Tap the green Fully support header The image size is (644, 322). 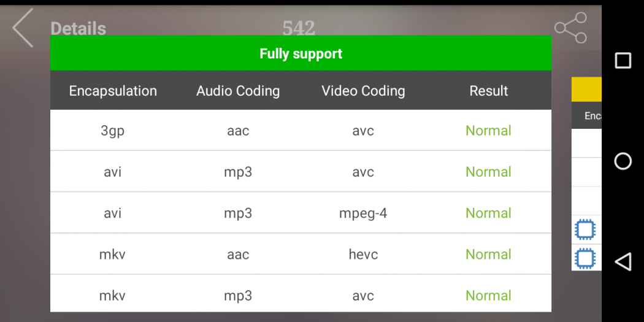(x=301, y=53)
